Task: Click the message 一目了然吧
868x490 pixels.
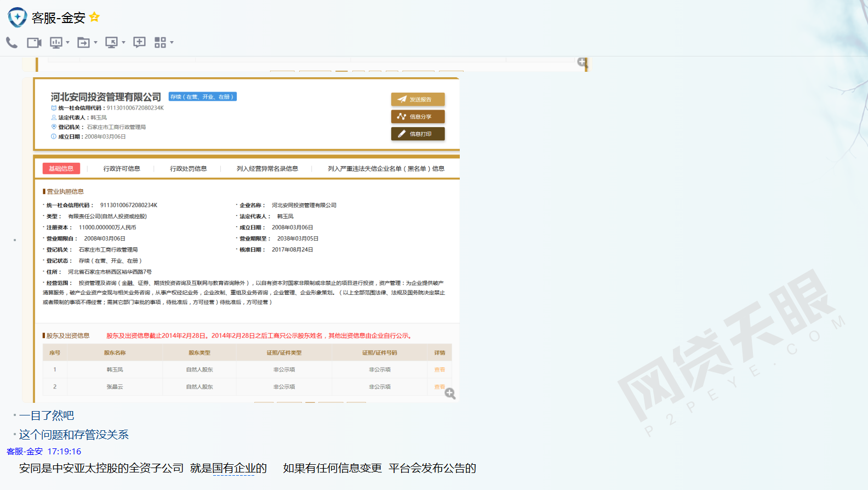Action: coord(47,415)
